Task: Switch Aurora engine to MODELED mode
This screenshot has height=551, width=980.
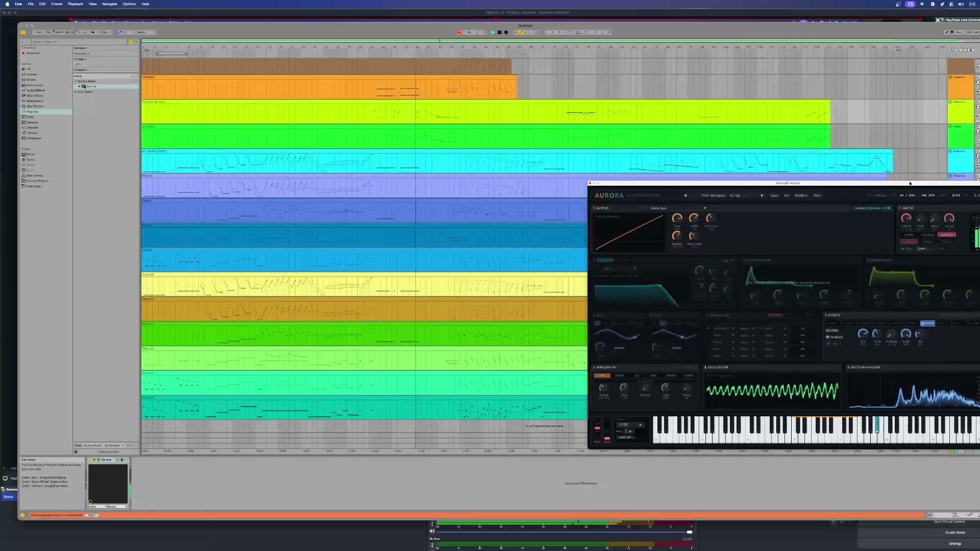Action: pyautogui.click(x=927, y=235)
